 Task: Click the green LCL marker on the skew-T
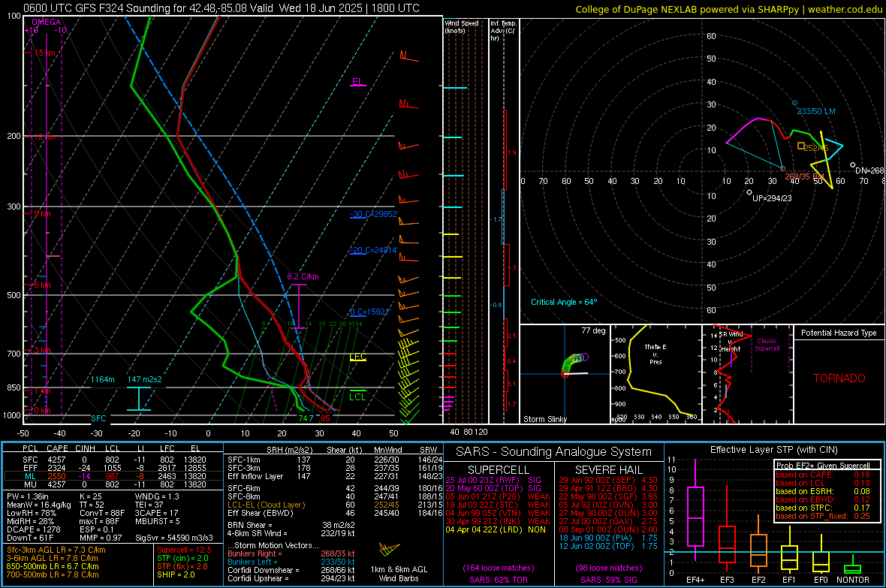coord(357,397)
